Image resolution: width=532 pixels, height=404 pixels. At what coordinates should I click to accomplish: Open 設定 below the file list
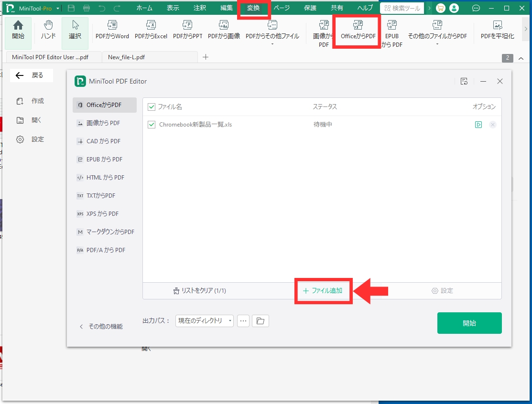point(442,291)
